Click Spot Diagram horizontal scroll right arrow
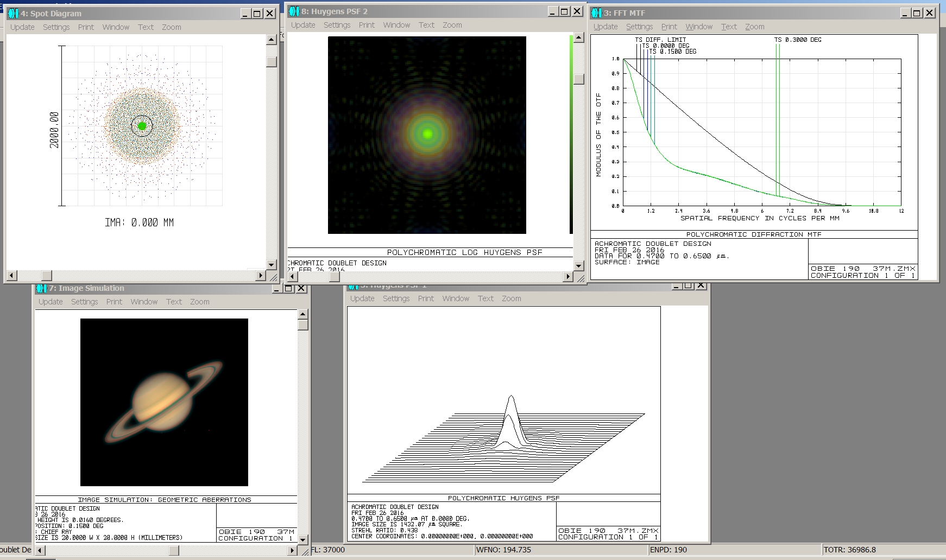Screen dimensions: 946x560 pyautogui.click(x=261, y=276)
